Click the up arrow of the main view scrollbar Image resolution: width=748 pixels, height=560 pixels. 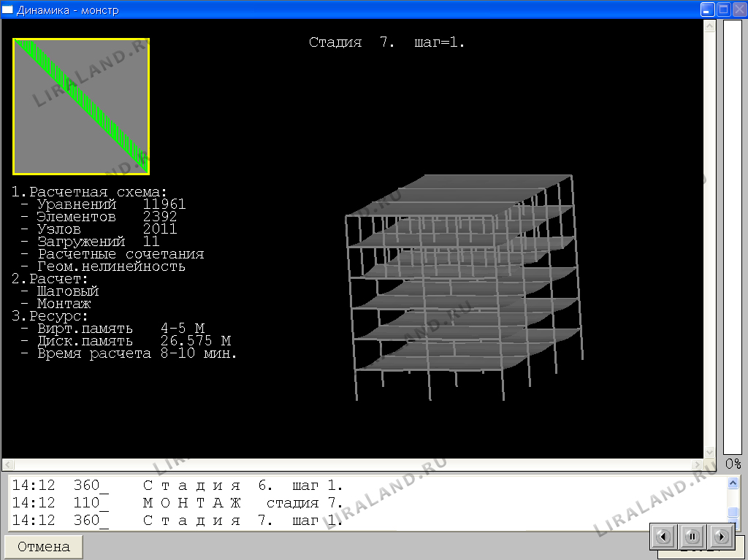pyautogui.click(x=709, y=26)
